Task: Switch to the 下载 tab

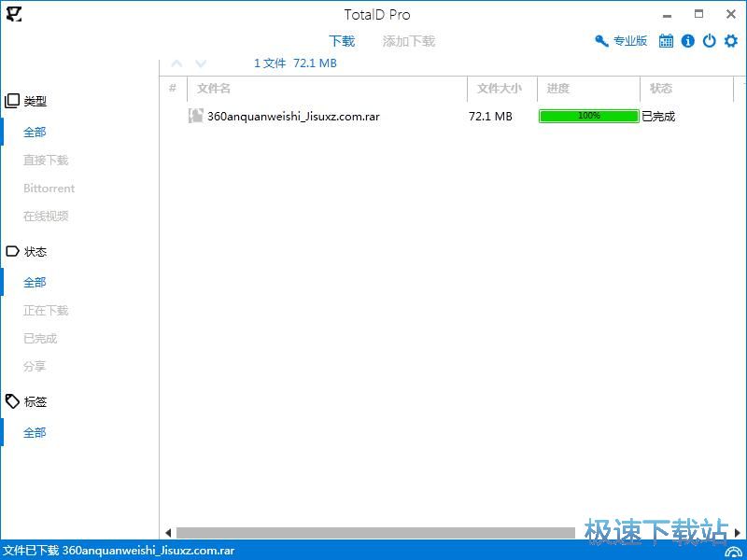Action: coord(342,41)
